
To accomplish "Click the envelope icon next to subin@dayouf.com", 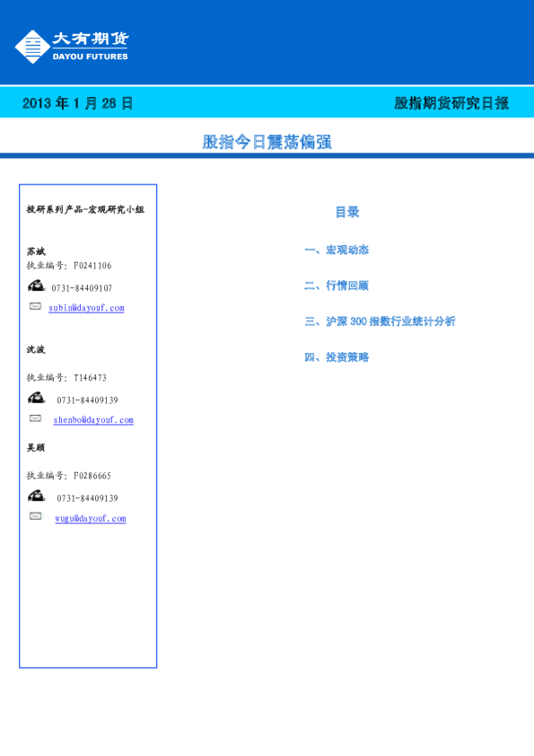I will tap(35, 306).
